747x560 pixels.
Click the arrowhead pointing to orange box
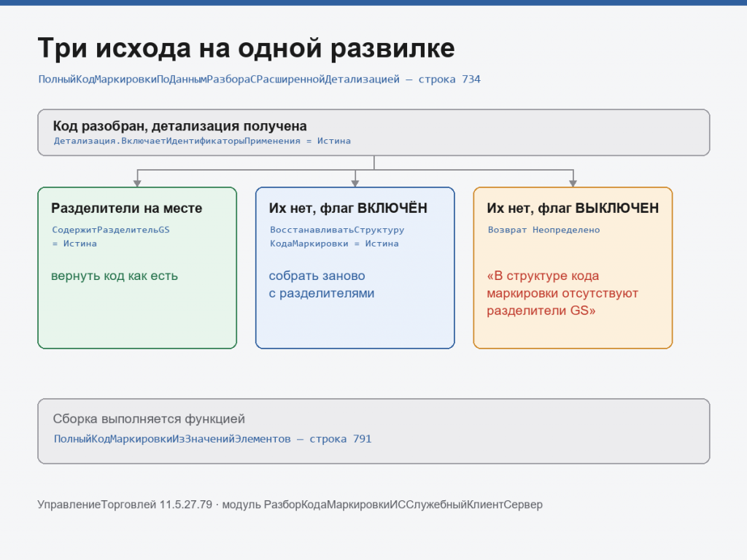[573, 183]
